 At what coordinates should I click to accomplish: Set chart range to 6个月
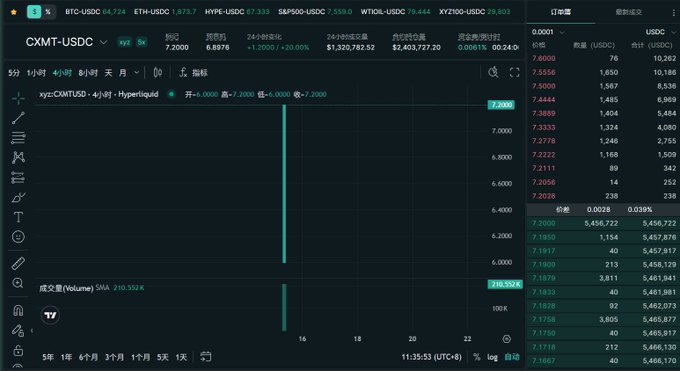pos(88,357)
